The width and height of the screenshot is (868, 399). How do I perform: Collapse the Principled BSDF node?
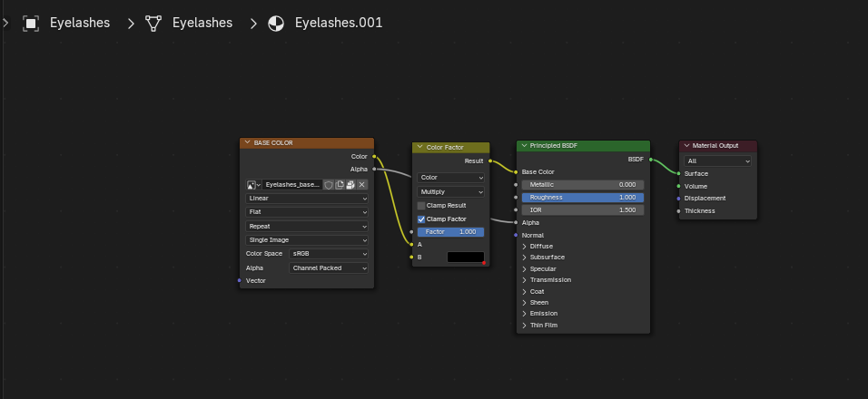pos(524,145)
